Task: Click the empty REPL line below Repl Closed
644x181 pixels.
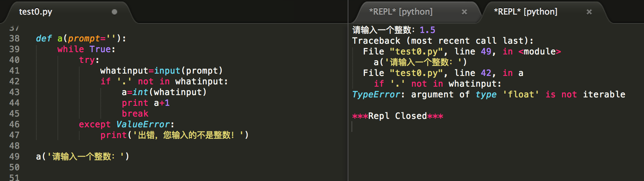Action: point(421,127)
